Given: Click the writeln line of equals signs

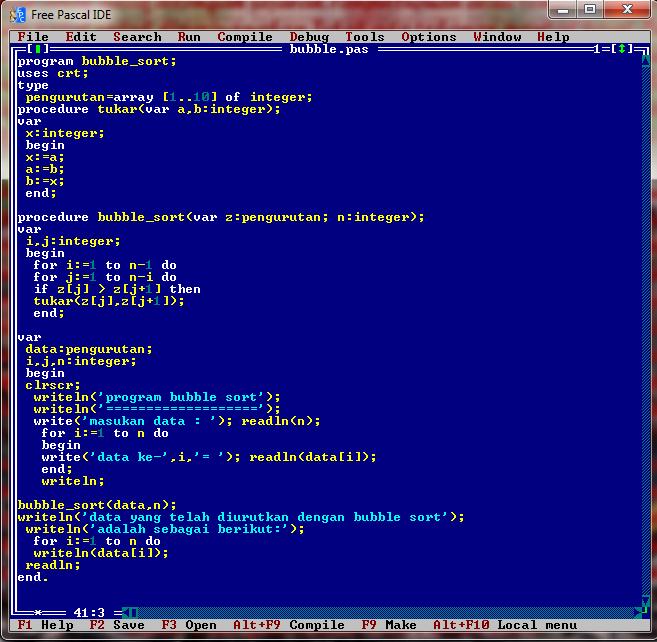Looking at the screenshot, I should tap(157, 409).
